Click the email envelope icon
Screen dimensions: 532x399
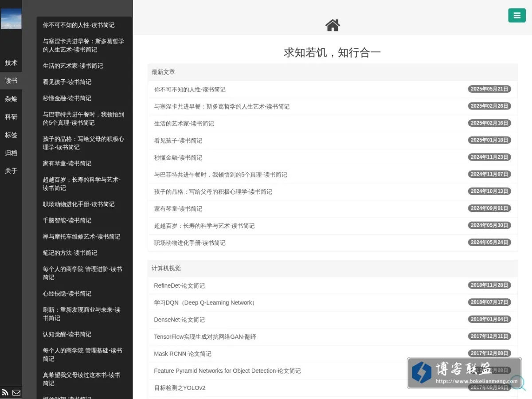(16, 392)
